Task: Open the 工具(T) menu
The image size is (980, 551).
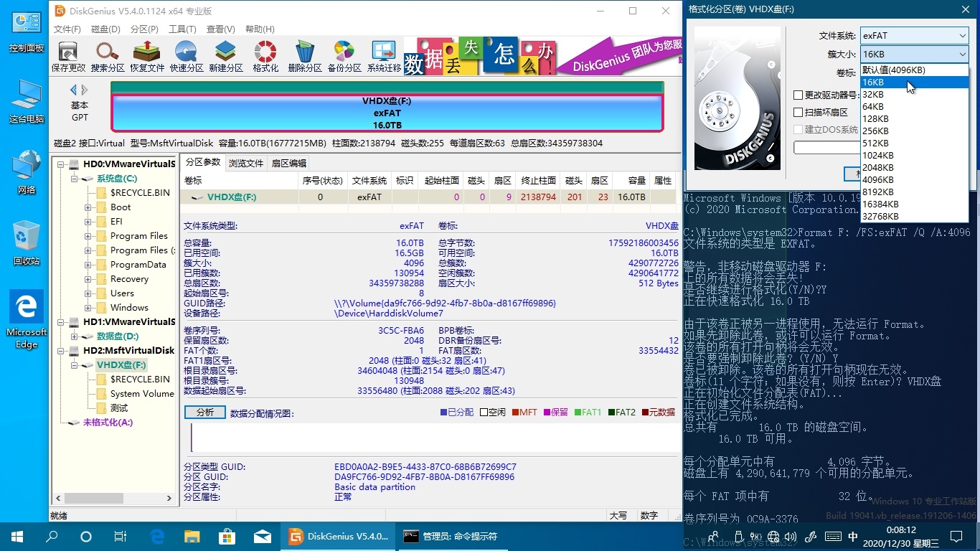Action: coord(182,29)
